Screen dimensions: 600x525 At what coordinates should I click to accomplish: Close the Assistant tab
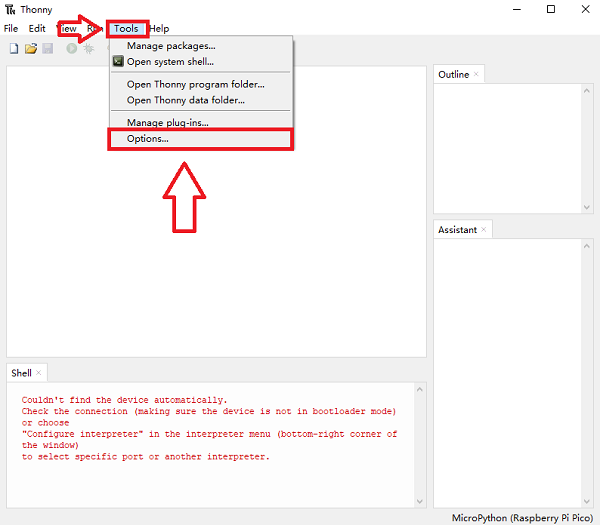pyautogui.click(x=484, y=229)
